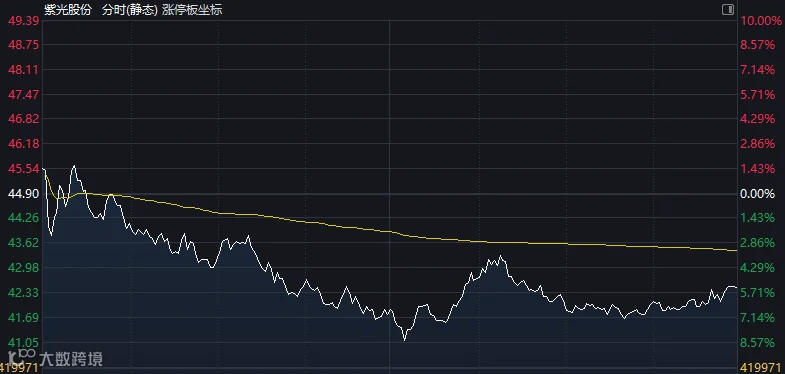
Task: Select the 8.57% green decline label
Action: pos(757,342)
